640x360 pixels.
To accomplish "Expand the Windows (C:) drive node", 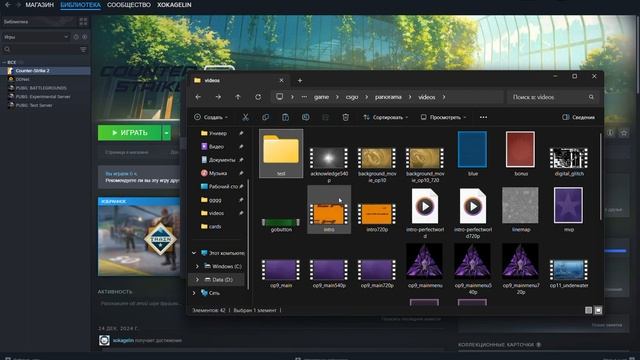I will [198, 266].
